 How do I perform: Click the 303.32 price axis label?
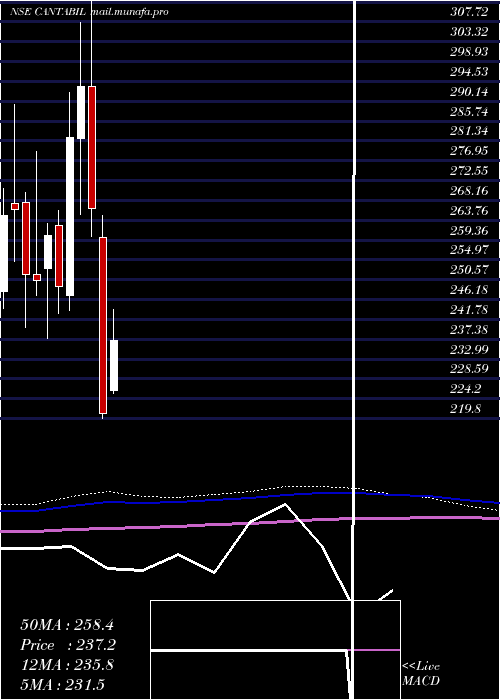click(469, 32)
